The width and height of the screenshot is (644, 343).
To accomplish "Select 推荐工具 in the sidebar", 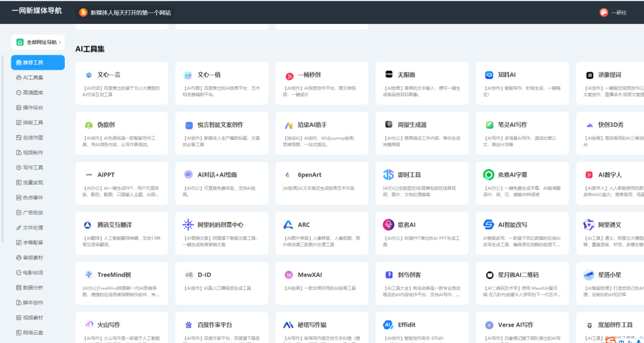I will coord(38,62).
